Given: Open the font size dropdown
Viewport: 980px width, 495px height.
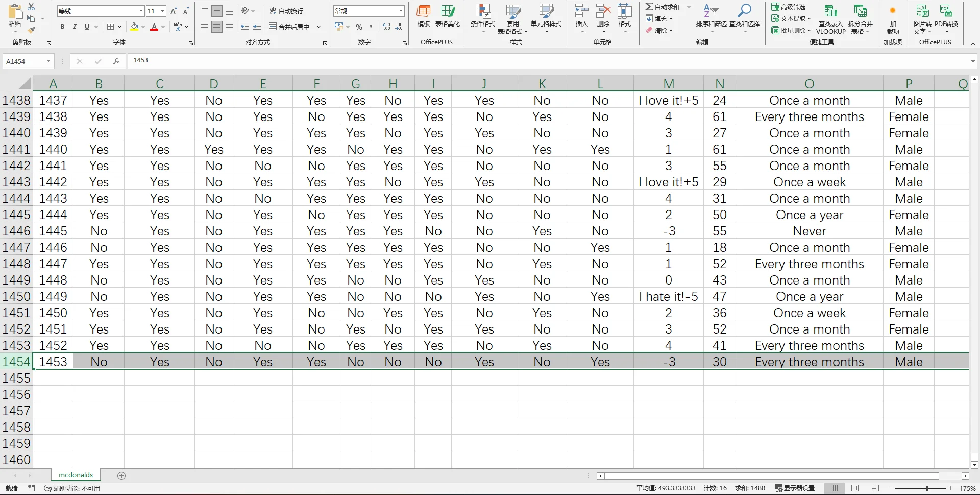Looking at the screenshot, I should 163,11.
